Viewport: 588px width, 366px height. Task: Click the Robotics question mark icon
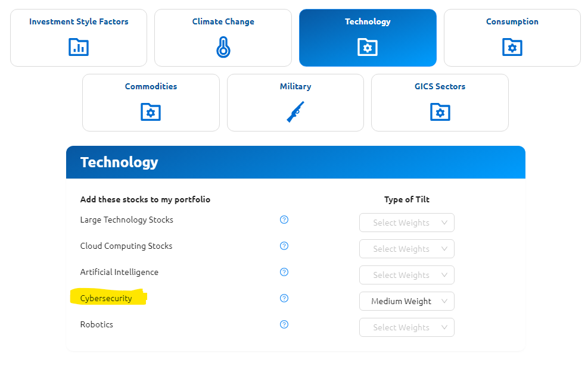(x=284, y=324)
